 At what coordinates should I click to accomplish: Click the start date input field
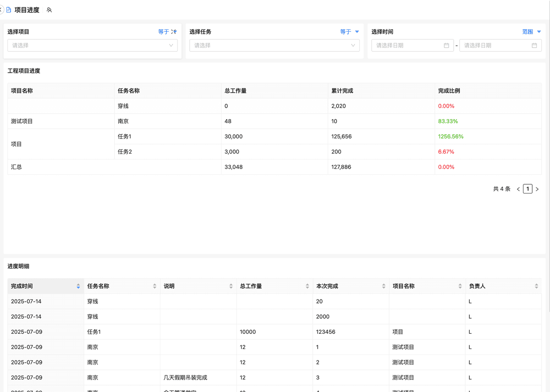[x=408, y=45]
